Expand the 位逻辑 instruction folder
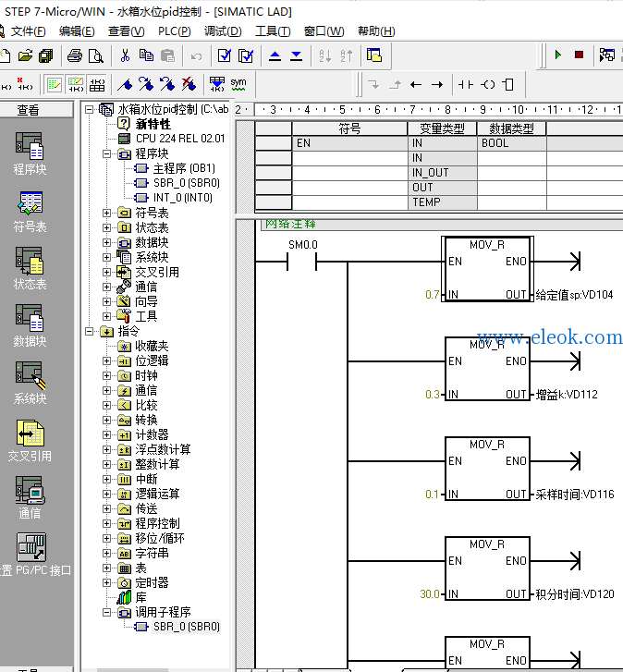 [x=106, y=360]
